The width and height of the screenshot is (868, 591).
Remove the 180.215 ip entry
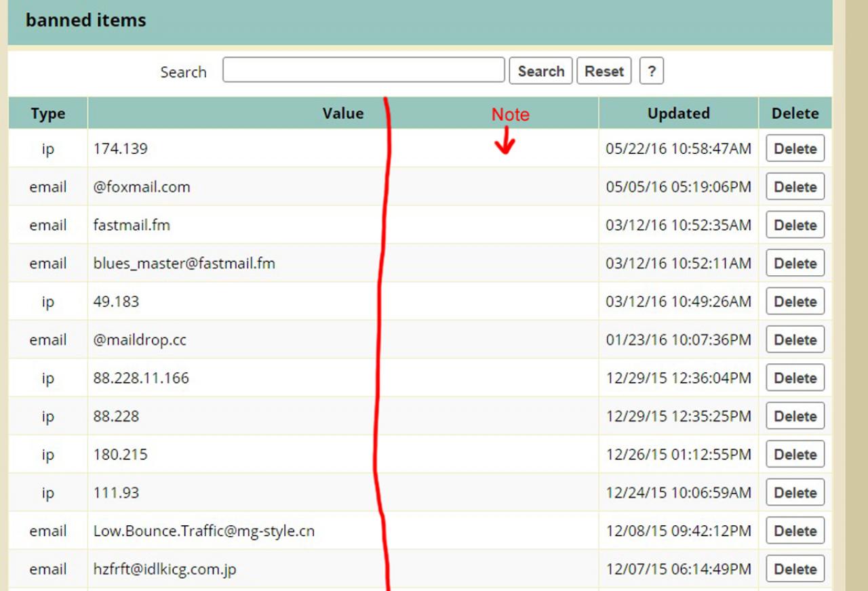click(795, 455)
